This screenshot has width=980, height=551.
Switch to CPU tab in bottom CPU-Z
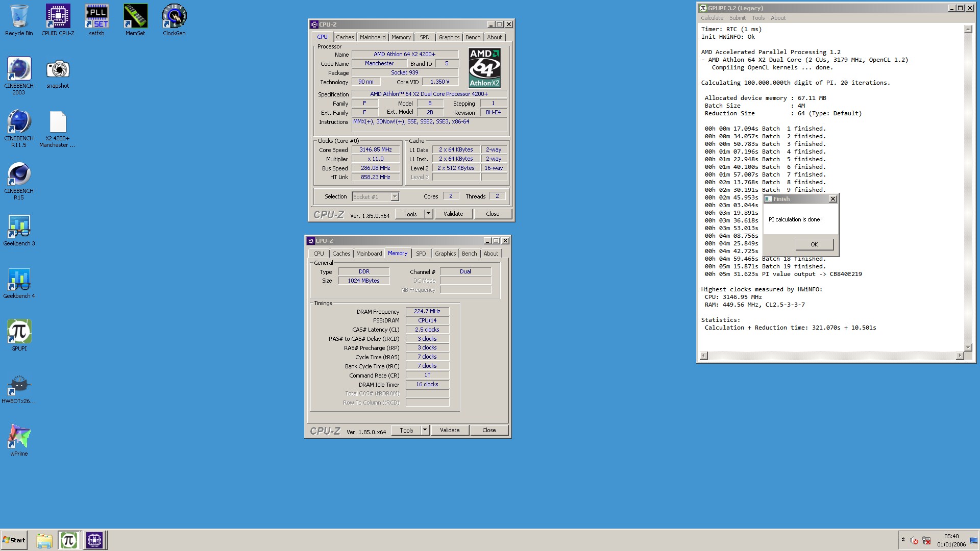318,254
